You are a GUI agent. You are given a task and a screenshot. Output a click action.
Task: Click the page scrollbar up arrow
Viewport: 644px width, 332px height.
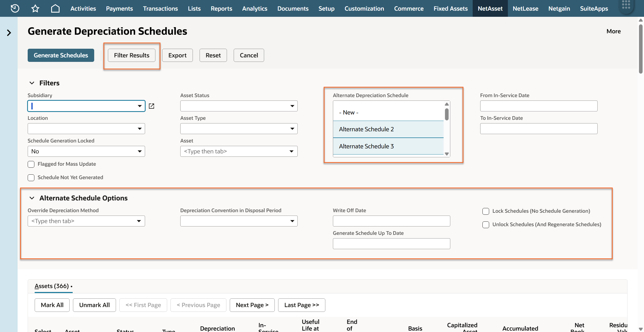641,20
